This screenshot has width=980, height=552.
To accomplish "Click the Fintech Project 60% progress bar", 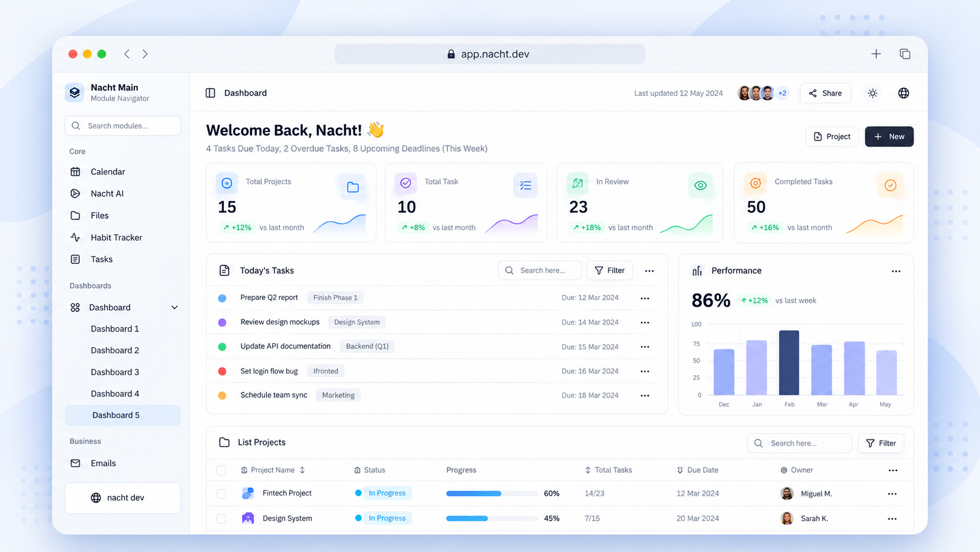I will click(492, 493).
